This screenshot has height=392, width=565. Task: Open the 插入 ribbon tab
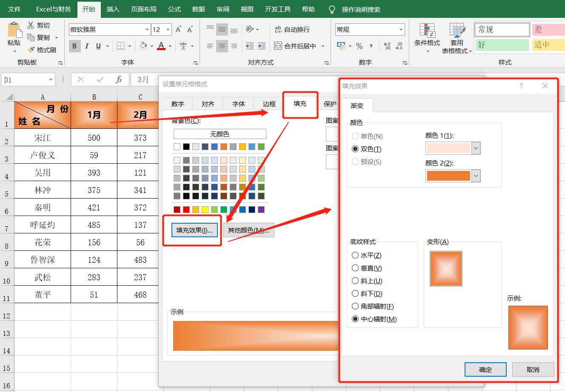[113, 9]
